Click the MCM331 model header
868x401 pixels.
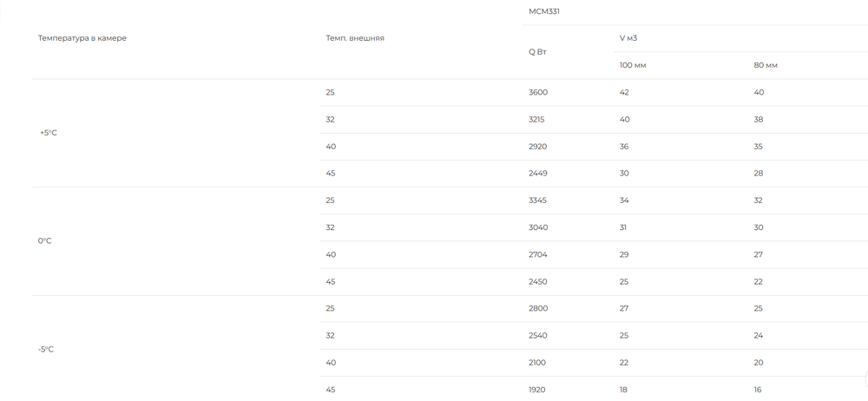543,11
